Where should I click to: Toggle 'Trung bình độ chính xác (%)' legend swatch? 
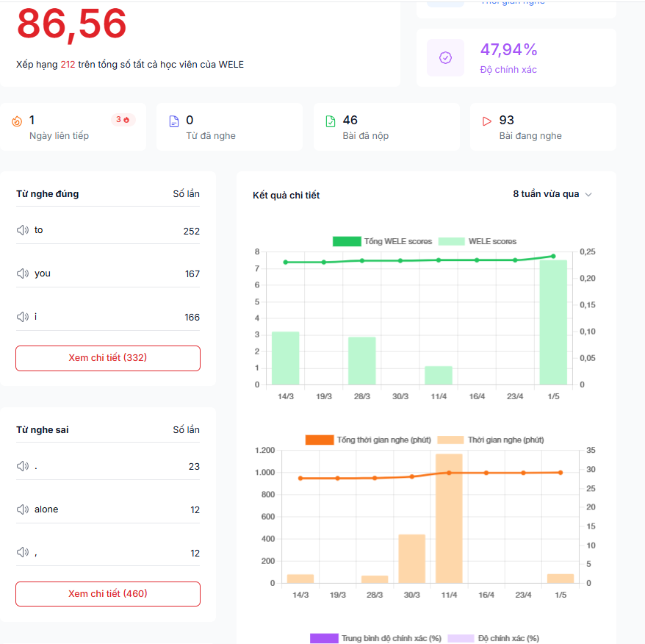(324, 638)
